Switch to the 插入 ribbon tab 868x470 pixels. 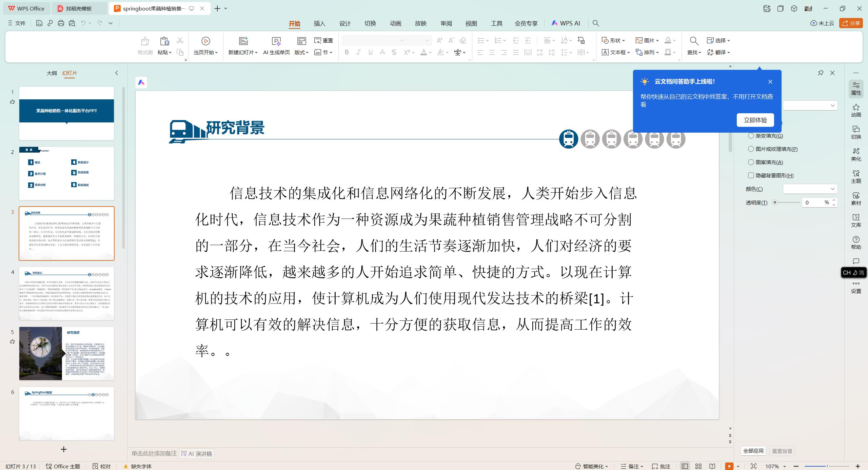pyautogui.click(x=319, y=23)
